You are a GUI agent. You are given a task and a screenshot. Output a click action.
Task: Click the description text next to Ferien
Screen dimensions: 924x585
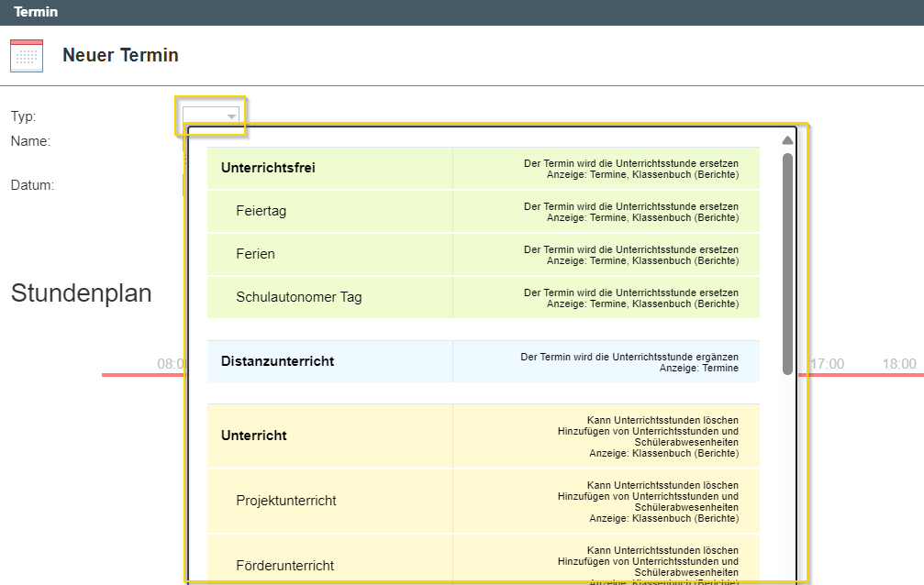(631, 255)
